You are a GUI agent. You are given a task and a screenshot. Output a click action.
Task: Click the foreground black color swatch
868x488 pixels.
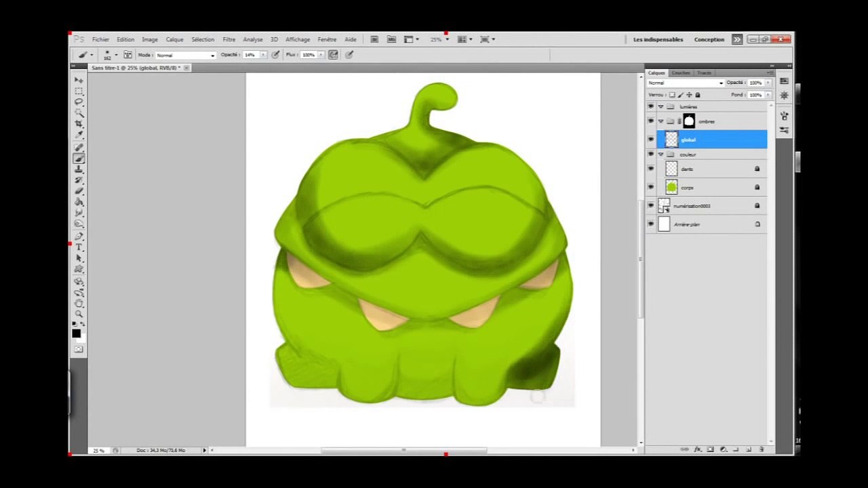click(76, 333)
